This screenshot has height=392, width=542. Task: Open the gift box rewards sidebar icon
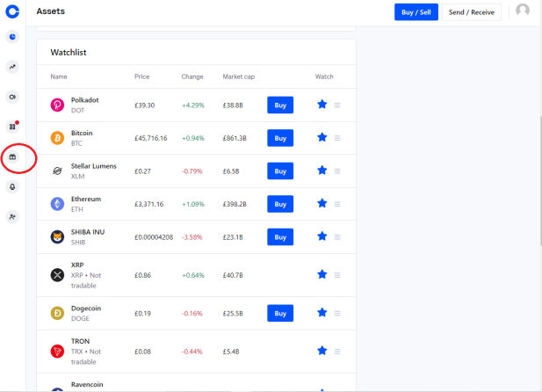click(12, 156)
